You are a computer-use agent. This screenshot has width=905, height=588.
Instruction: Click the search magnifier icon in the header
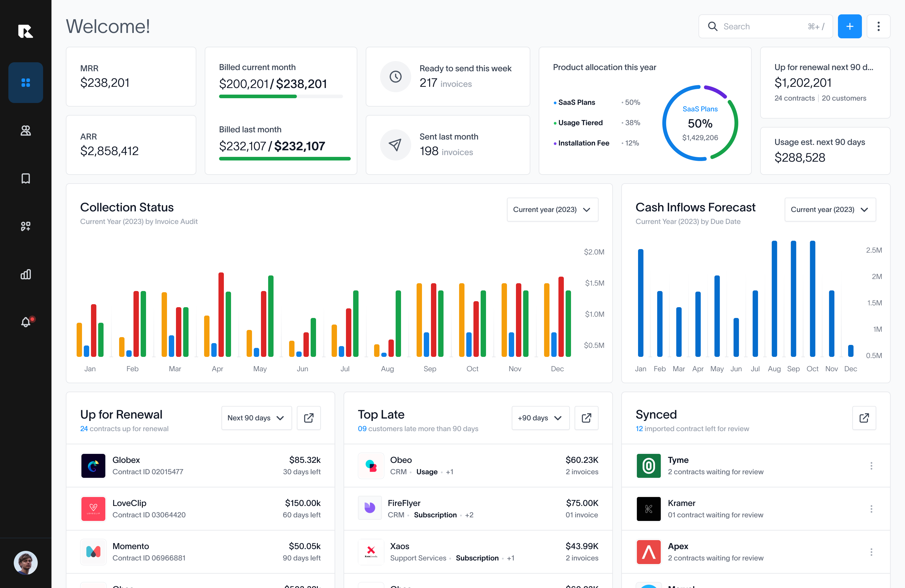[713, 26]
